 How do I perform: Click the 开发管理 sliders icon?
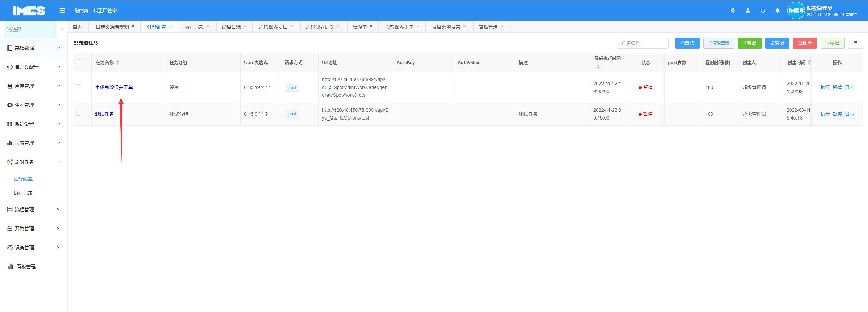tap(10, 228)
